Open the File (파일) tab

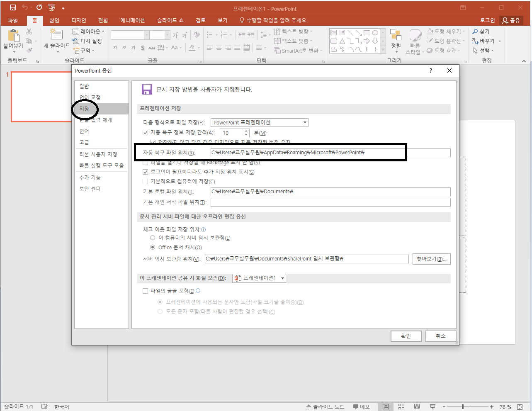click(13, 20)
